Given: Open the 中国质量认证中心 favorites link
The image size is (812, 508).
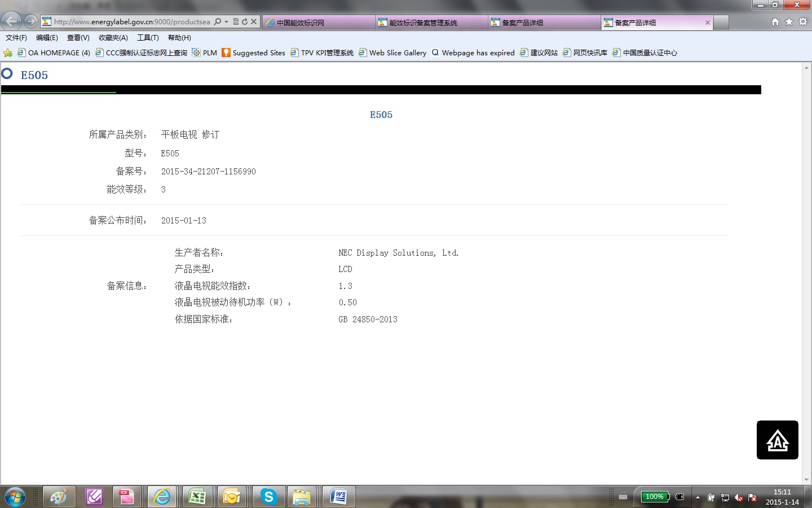Looking at the screenshot, I should [645, 52].
